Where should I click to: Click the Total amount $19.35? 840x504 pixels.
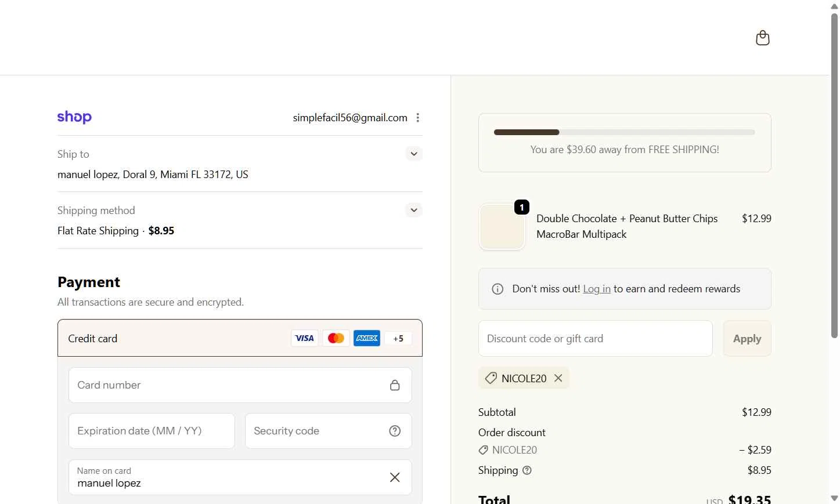click(x=749, y=499)
